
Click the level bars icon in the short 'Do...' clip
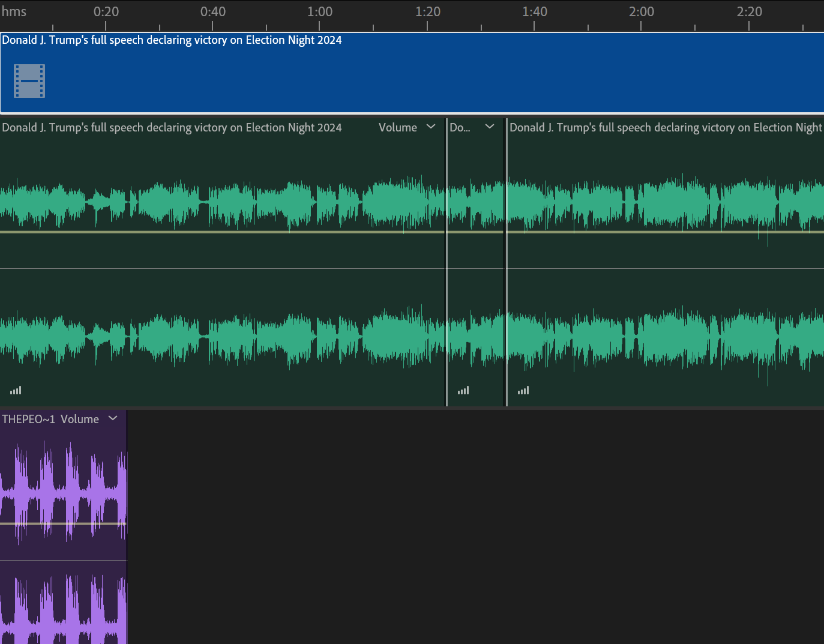463,390
